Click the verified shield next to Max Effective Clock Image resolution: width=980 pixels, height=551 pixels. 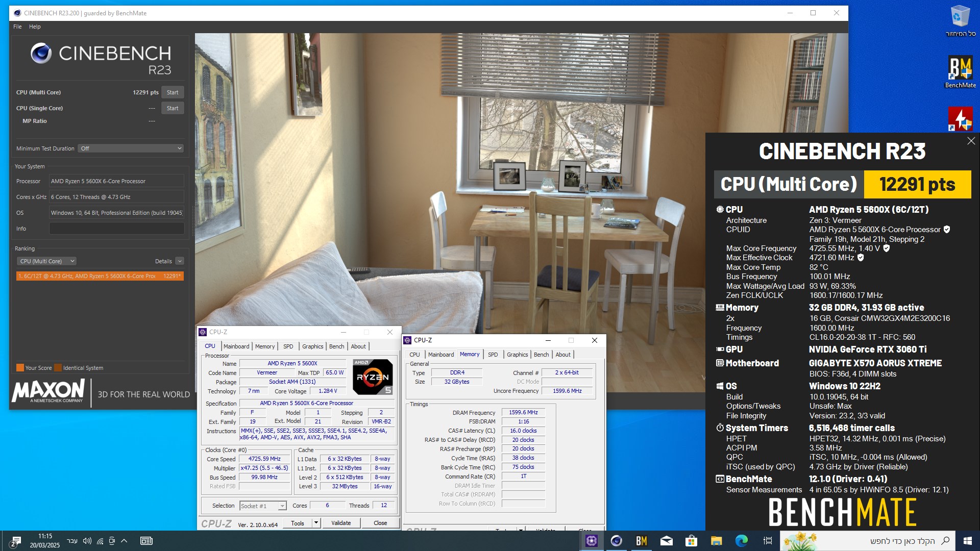[x=861, y=258]
